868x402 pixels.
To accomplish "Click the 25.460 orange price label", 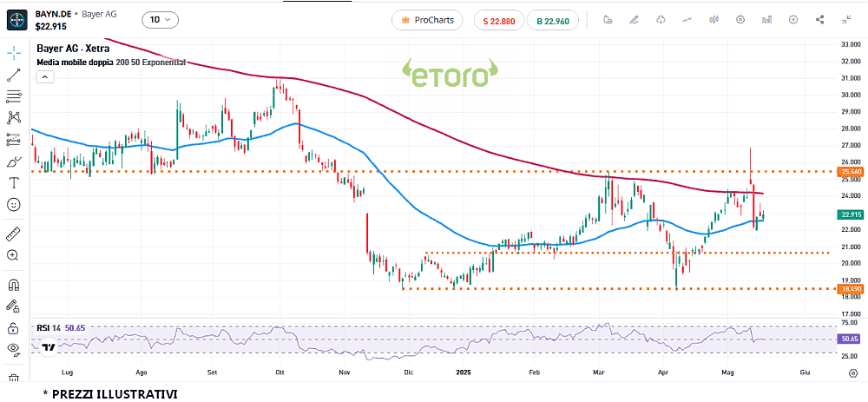I will [x=849, y=172].
